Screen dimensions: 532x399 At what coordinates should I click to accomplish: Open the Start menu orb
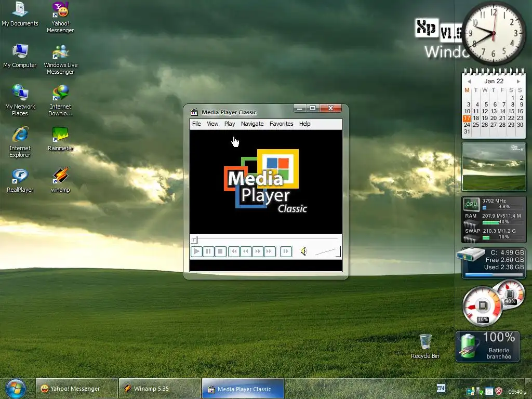click(16, 389)
